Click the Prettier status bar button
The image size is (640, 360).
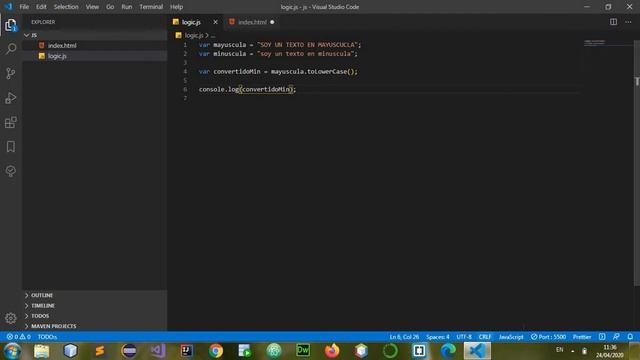coord(582,337)
